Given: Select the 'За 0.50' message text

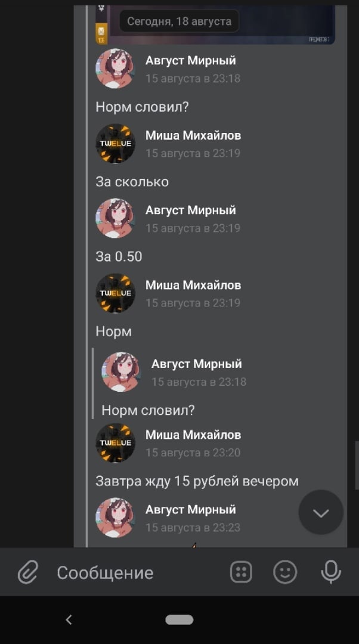Looking at the screenshot, I should (119, 256).
